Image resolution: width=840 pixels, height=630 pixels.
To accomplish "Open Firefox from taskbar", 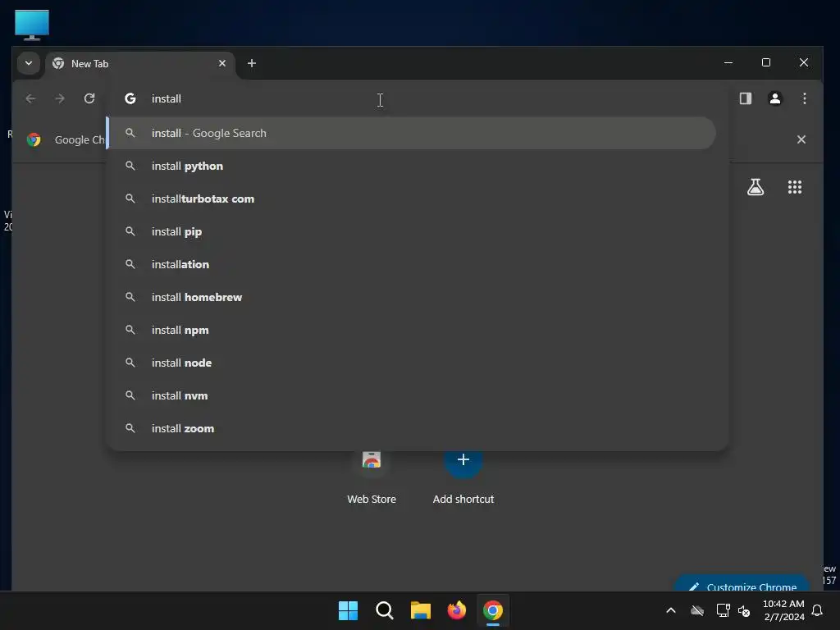I will (x=456, y=610).
